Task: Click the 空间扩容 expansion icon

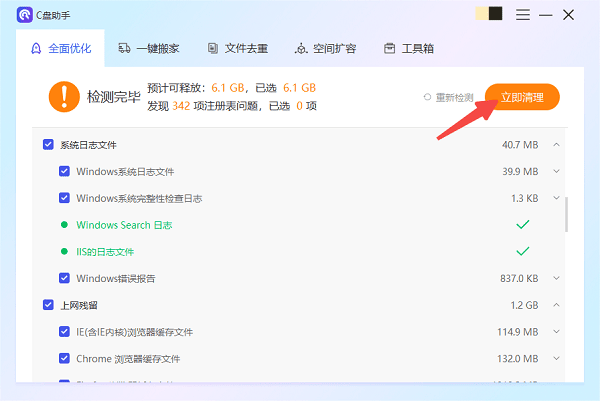Action: click(301, 48)
